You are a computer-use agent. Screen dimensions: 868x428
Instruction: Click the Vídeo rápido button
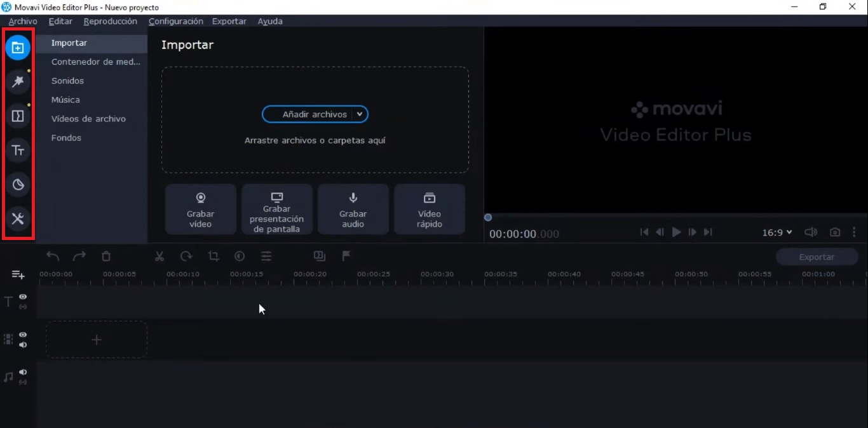[430, 210]
